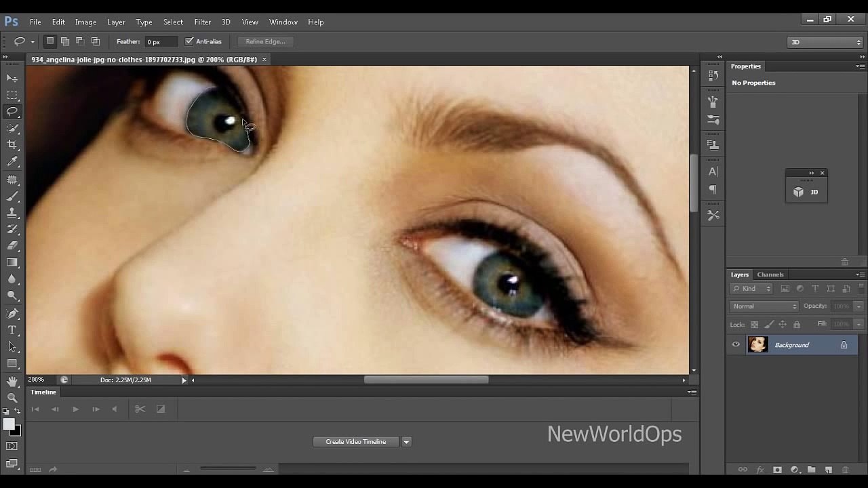The height and width of the screenshot is (488, 868).
Task: Click the background color swatch
Action: point(16,431)
